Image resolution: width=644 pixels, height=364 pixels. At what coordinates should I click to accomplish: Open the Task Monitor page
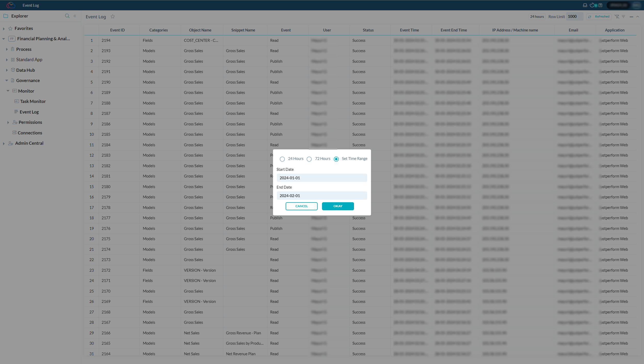click(x=33, y=101)
